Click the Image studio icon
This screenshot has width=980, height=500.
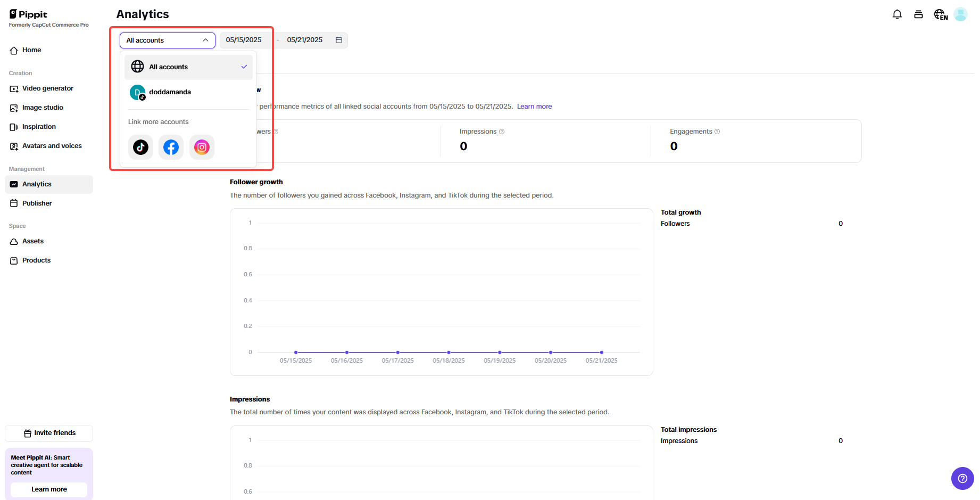14,108
